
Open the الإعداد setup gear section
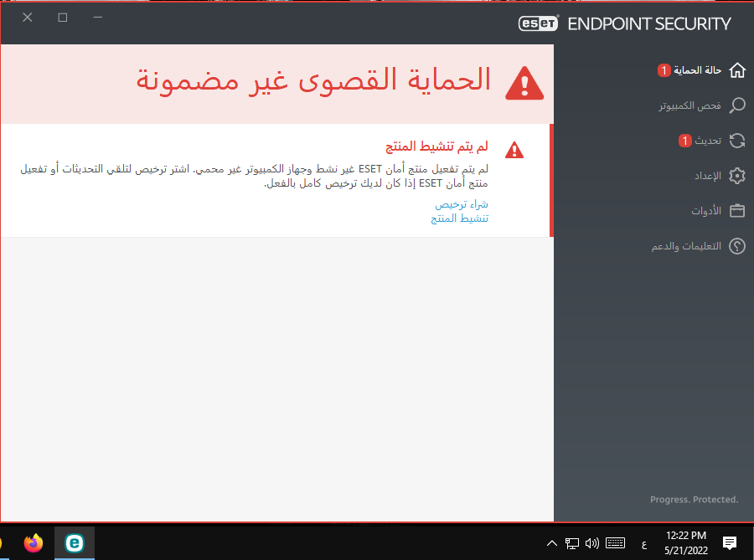tap(720, 176)
